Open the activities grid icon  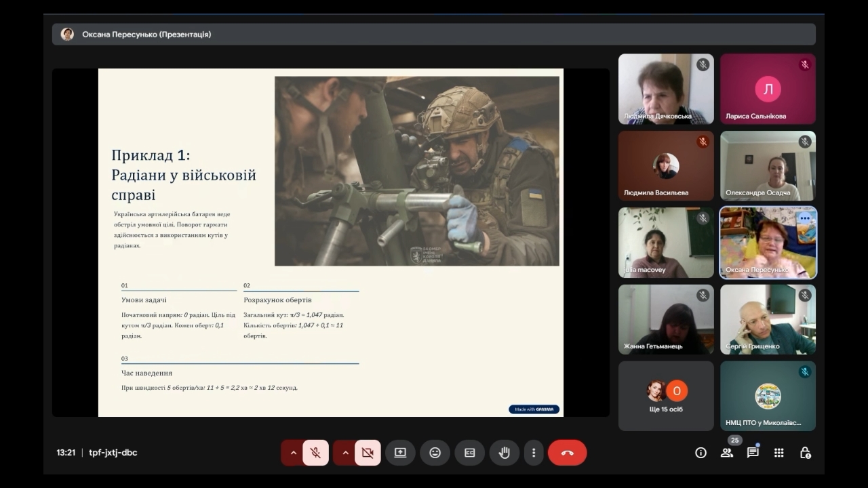click(x=778, y=453)
